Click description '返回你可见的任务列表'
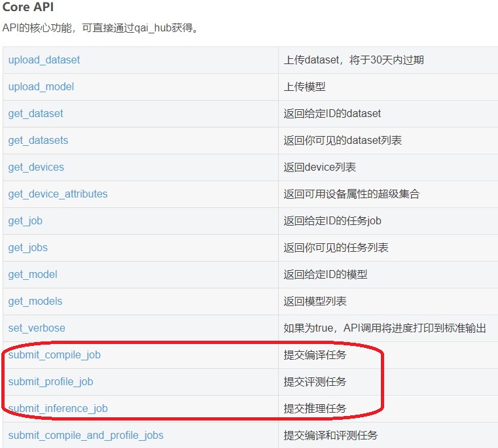 (x=336, y=248)
